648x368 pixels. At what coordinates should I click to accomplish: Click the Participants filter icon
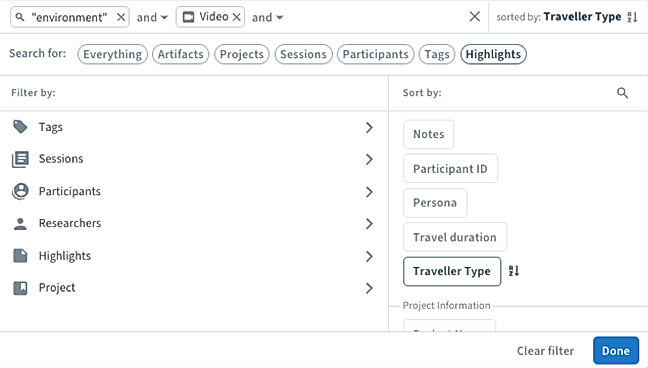coord(20,191)
